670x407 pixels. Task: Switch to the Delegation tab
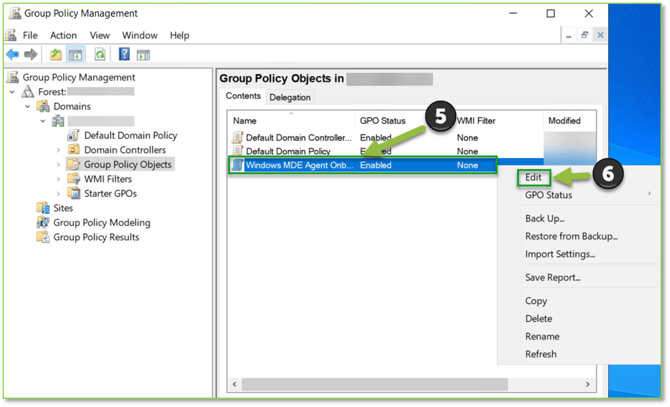click(x=290, y=97)
